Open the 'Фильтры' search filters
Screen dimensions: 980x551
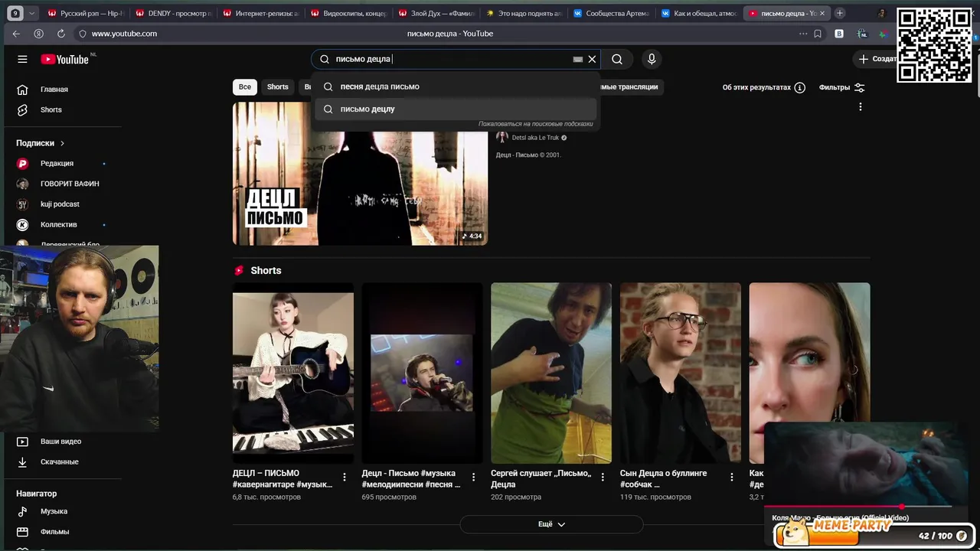pyautogui.click(x=841, y=87)
